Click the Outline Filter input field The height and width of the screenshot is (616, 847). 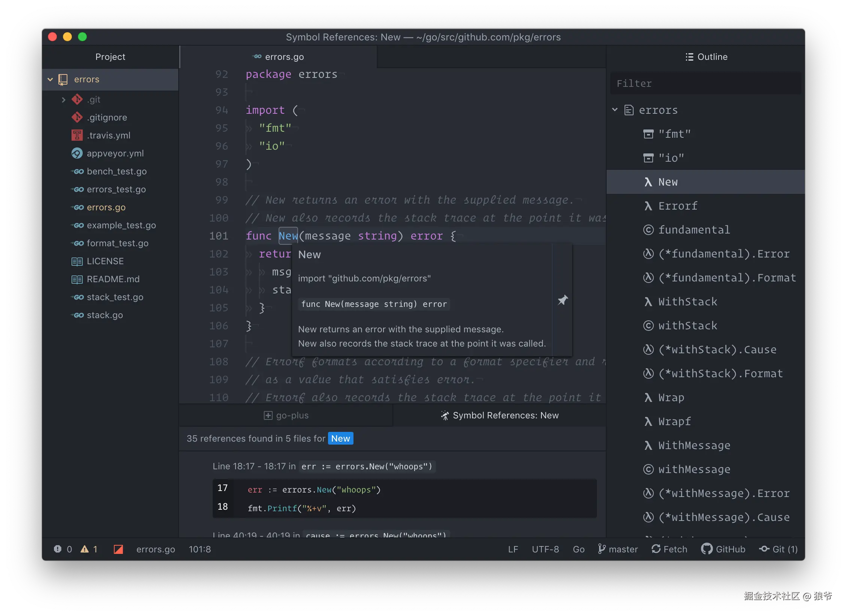click(x=705, y=83)
